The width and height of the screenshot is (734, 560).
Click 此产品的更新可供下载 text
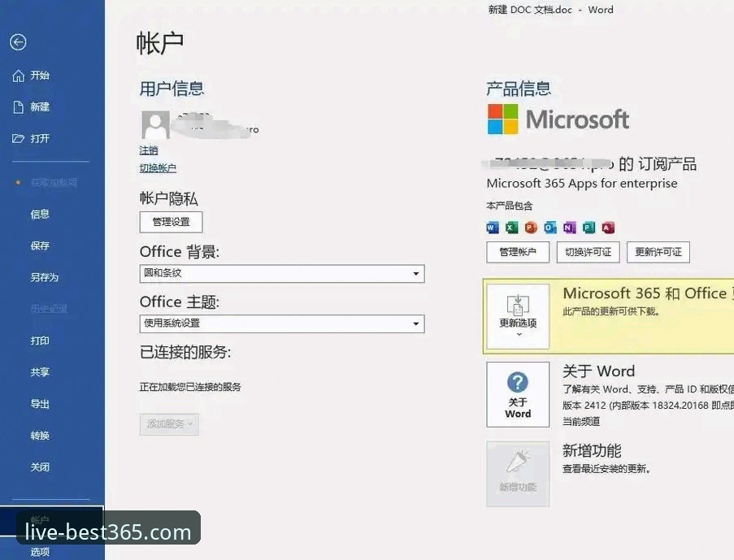pos(611,311)
